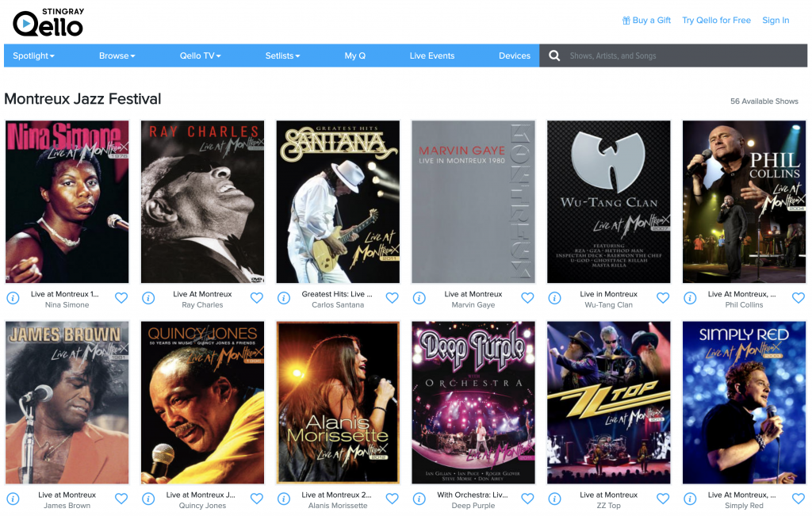Open Greatest Hits: Live title link
812x516 pixels.
[337, 294]
